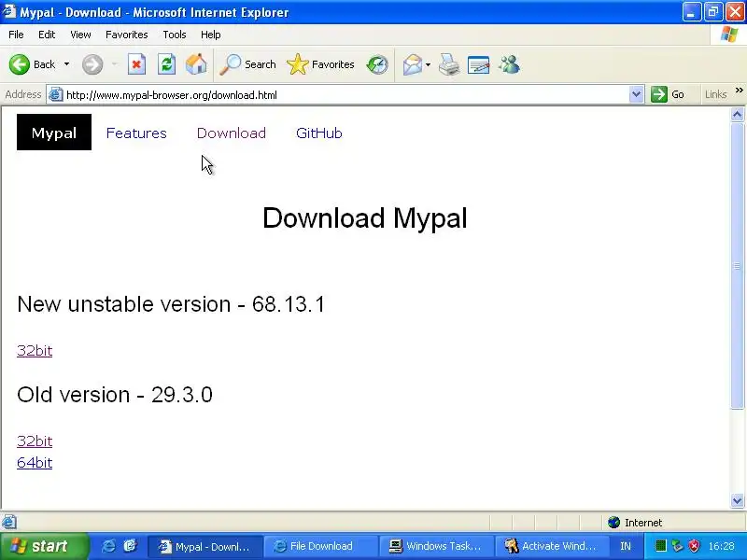This screenshot has height=560, width=747.
Task: Open the Messenger icon
Action: (x=509, y=64)
